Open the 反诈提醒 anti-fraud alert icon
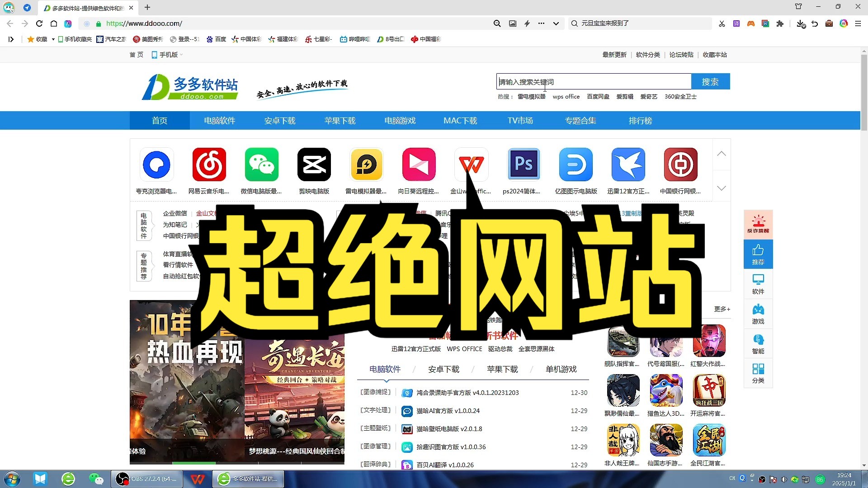The image size is (868, 488). pos(759,224)
